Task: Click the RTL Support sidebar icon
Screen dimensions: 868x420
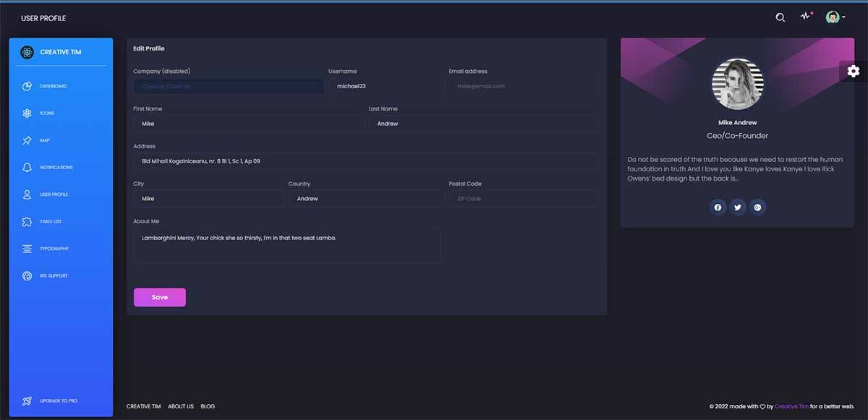Action: coord(27,275)
